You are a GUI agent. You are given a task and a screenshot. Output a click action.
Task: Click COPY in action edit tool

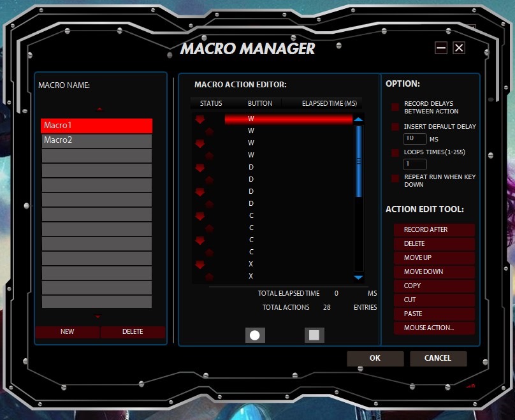tap(434, 286)
